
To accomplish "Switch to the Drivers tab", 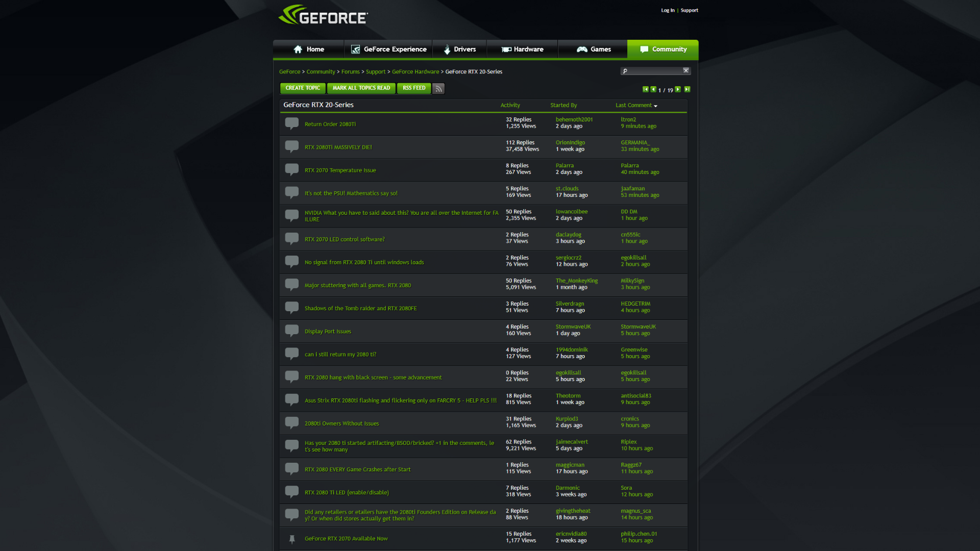I will pos(459,49).
